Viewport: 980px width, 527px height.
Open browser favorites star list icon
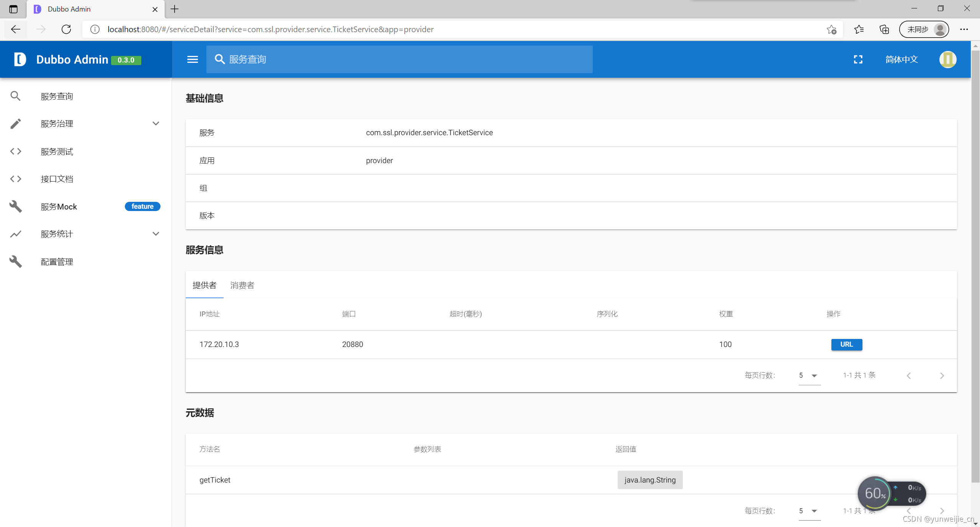coord(859,29)
